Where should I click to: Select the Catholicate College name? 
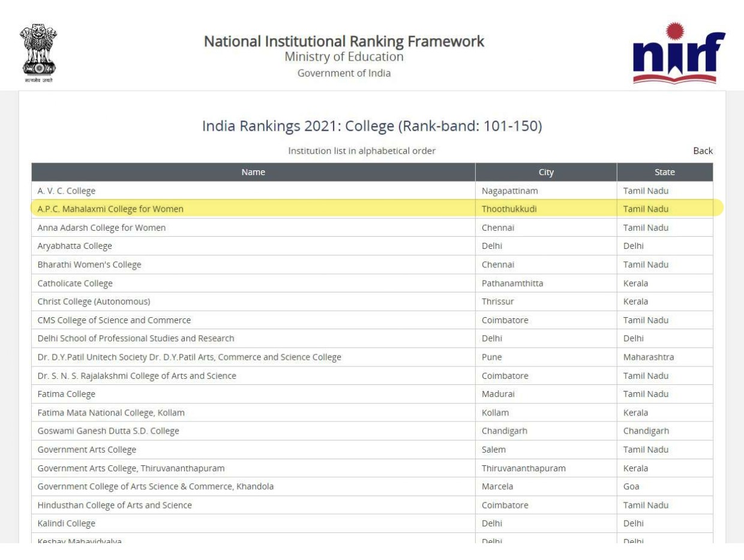pos(75,283)
